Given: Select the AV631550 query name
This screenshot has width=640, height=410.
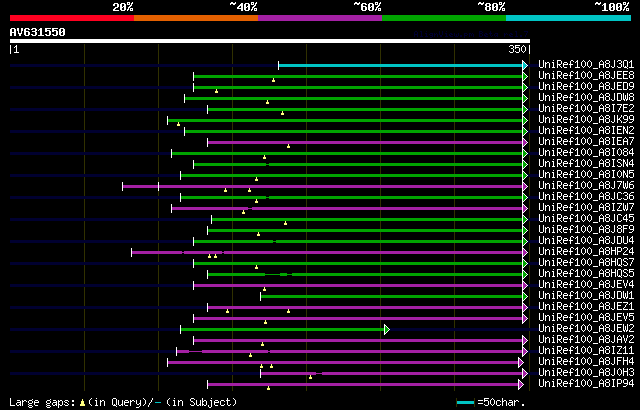Looking at the screenshot, I should coord(38,32).
